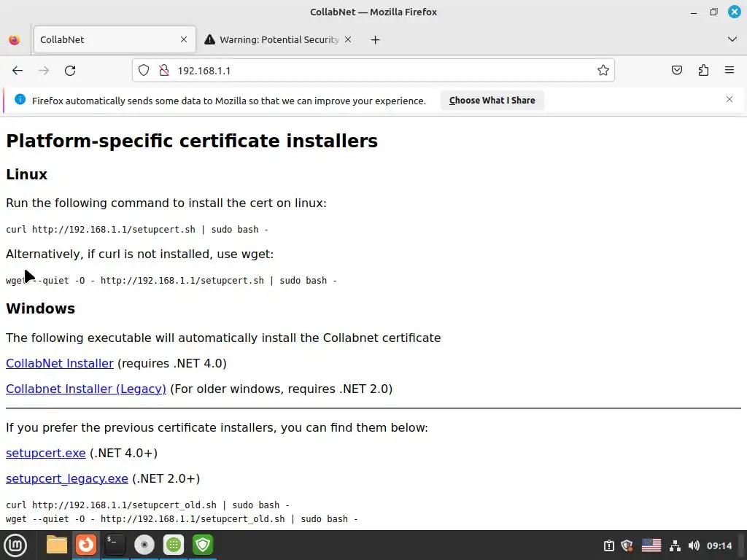The height and width of the screenshot is (560, 747).
Task: Close the CollabNet tab
Action: pyautogui.click(x=184, y=39)
